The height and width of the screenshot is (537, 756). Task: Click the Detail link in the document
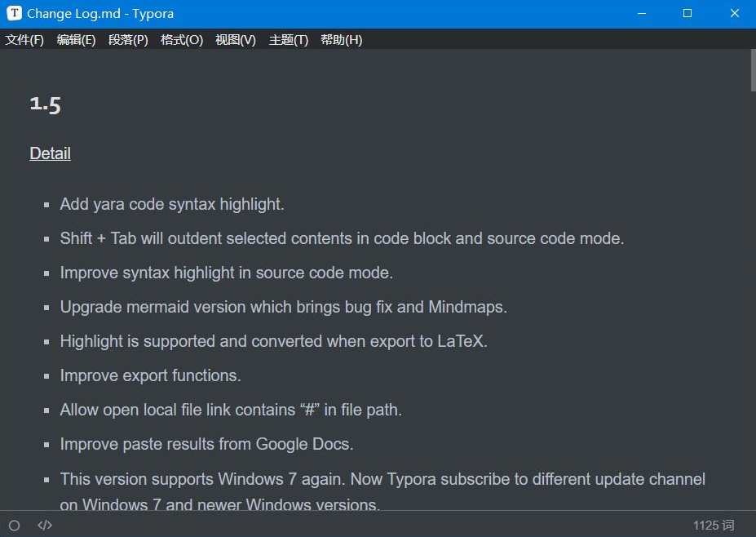coord(50,153)
